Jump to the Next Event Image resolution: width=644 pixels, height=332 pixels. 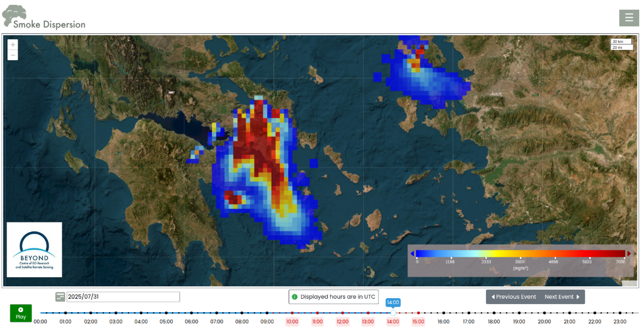(x=562, y=297)
